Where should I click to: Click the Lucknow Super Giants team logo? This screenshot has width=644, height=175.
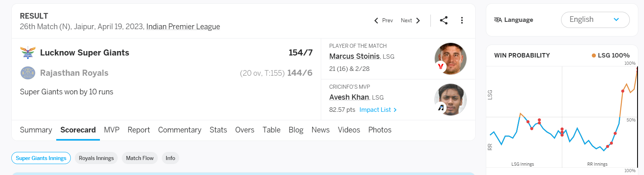[x=28, y=53]
